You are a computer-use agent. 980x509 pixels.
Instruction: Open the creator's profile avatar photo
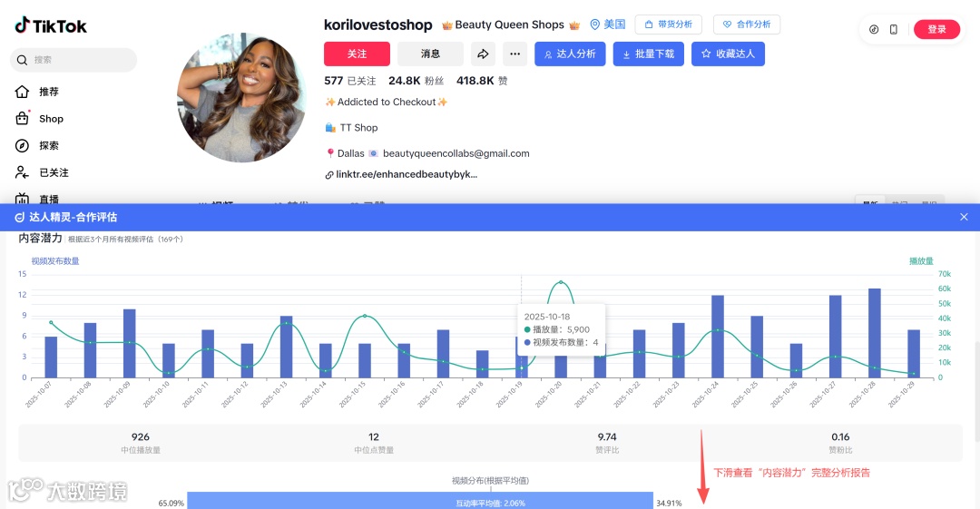pos(242,98)
